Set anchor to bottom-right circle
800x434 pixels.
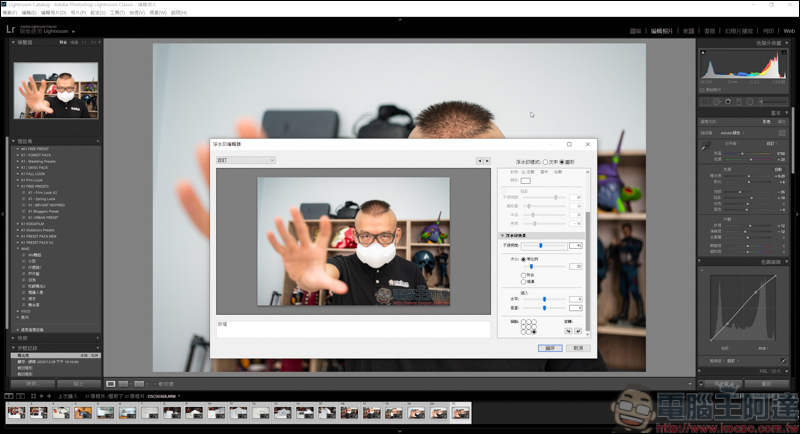pyautogui.click(x=534, y=332)
